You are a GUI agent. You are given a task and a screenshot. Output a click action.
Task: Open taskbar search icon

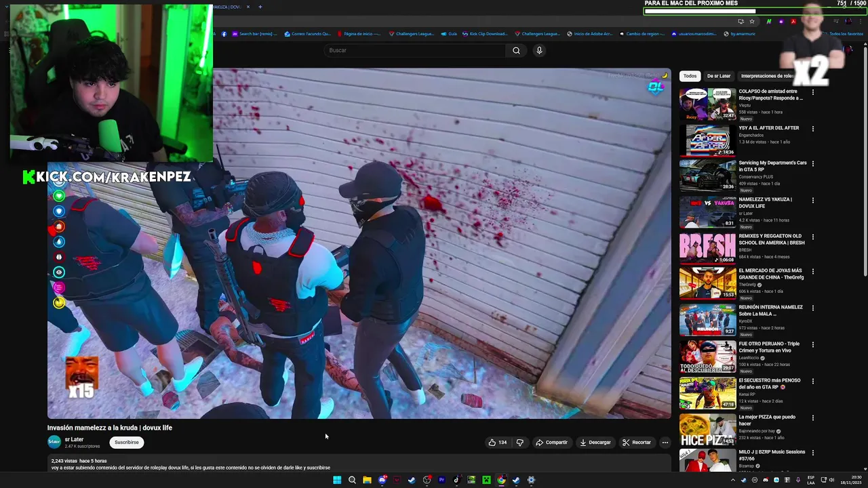tap(352, 480)
